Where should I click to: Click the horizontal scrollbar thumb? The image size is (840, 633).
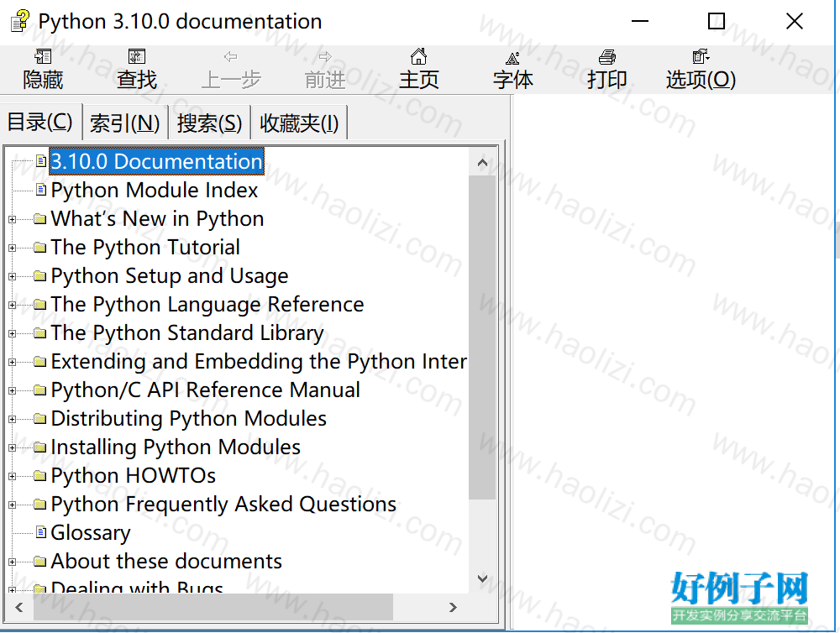(x=213, y=607)
